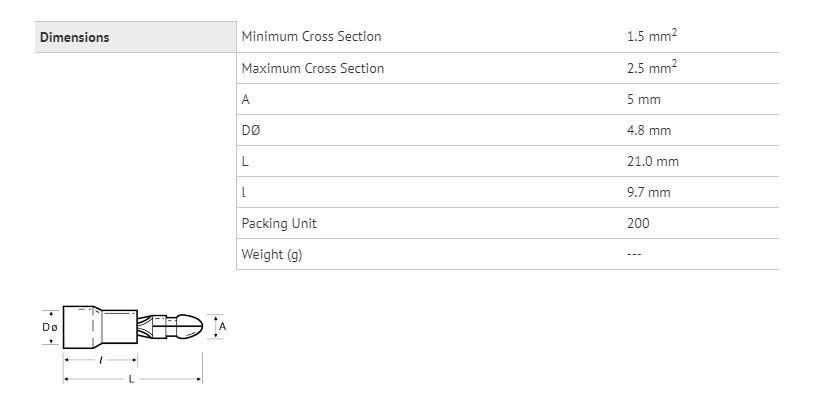Select the A dimension row label
The height and width of the screenshot is (395, 813).
246,100
